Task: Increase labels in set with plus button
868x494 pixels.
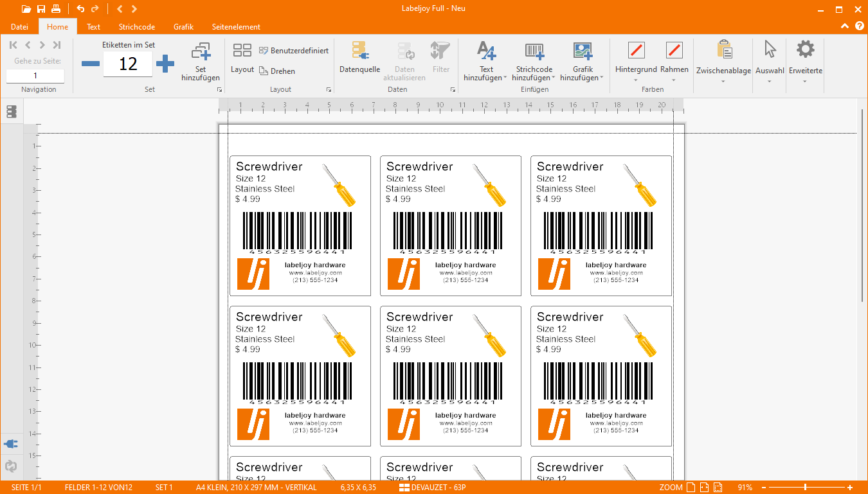Action: (x=165, y=64)
